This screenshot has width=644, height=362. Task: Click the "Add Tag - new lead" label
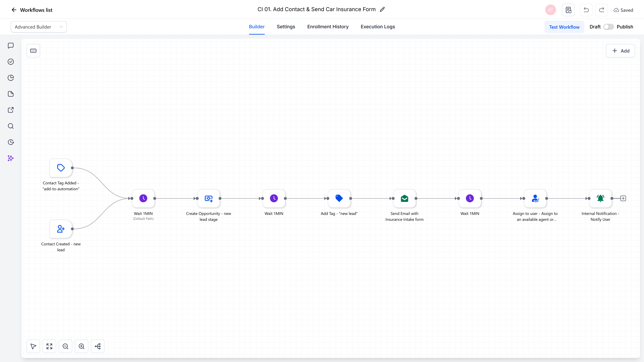[339, 214]
